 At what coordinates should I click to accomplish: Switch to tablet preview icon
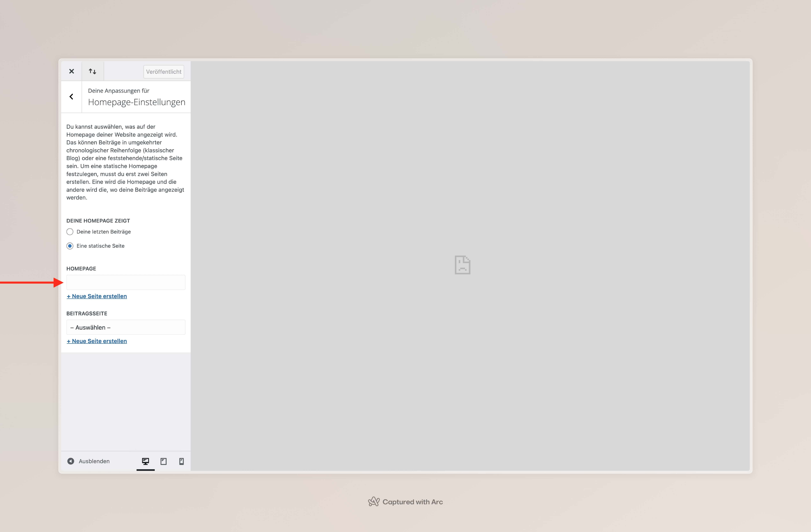tap(164, 461)
